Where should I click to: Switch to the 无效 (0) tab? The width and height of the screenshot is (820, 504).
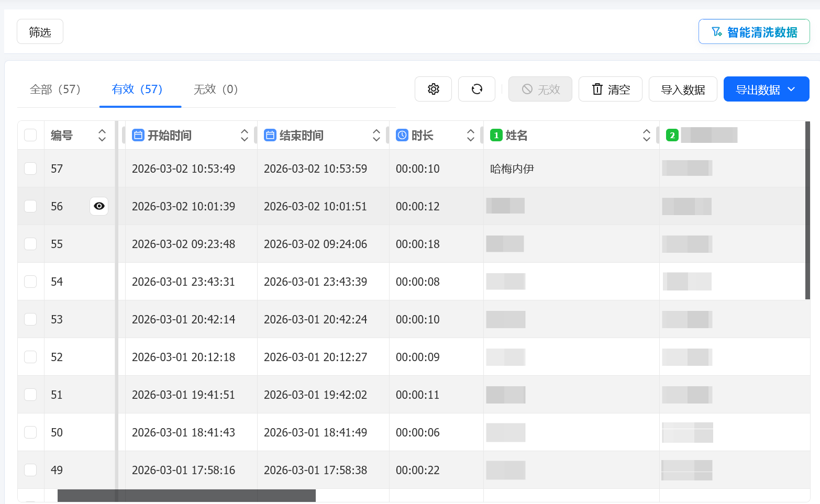(216, 89)
